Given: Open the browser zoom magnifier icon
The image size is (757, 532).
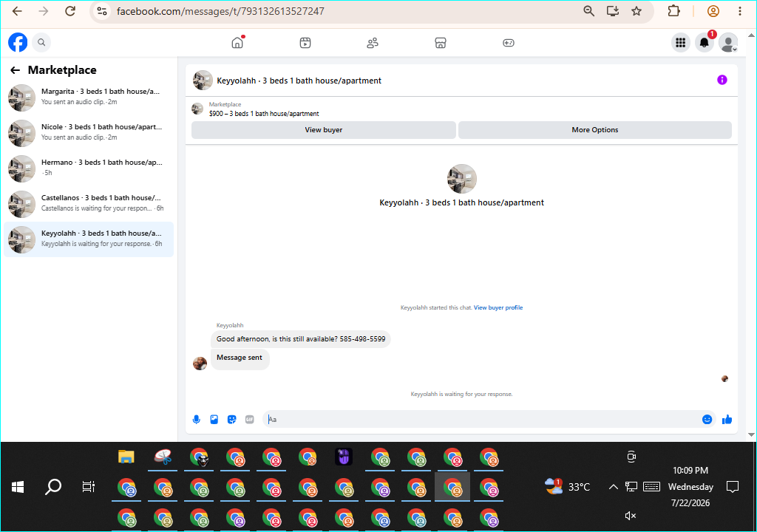Looking at the screenshot, I should [x=588, y=11].
